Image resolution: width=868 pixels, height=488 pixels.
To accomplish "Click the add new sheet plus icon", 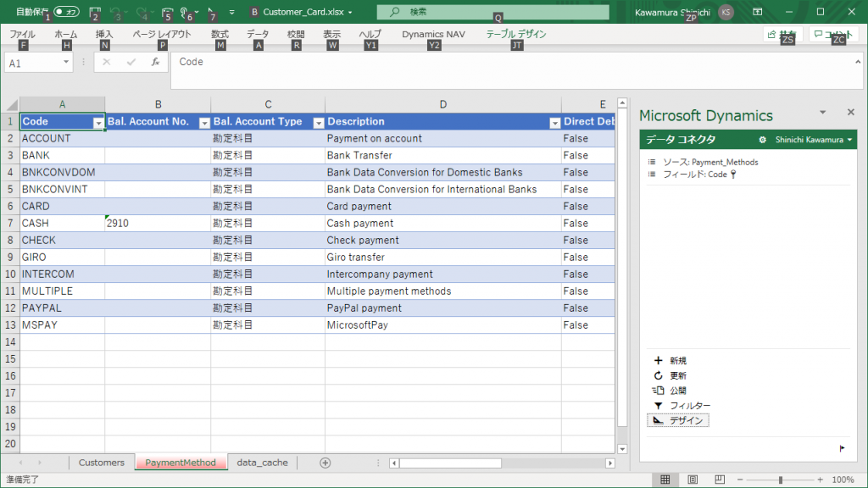I will 325,463.
